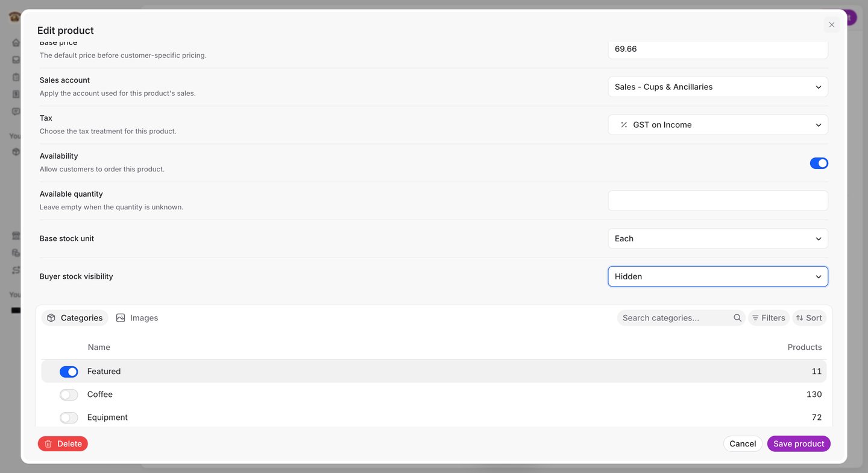868x473 pixels.
Task: Open the Base stock unit dropdown
Action: click(x=718, y=238)
